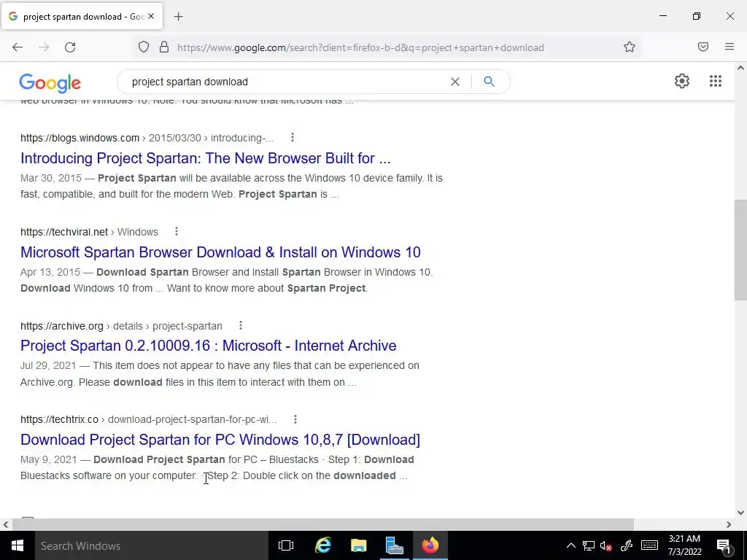747x560 pixels.
Task: Save page to Pocket icon
Action: (703, 47)
